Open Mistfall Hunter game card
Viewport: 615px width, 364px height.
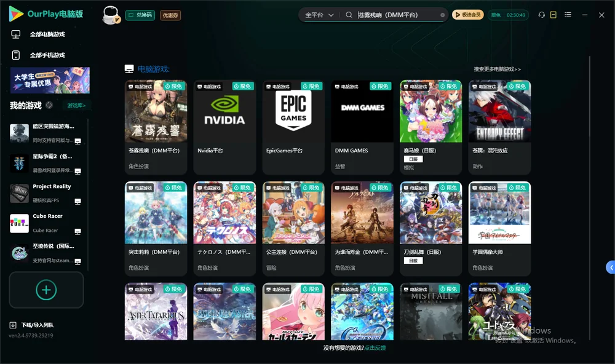tap(430, 312)
